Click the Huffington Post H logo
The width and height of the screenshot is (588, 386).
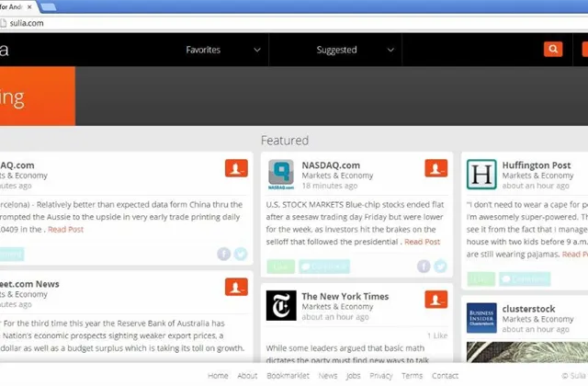point(481,175)
